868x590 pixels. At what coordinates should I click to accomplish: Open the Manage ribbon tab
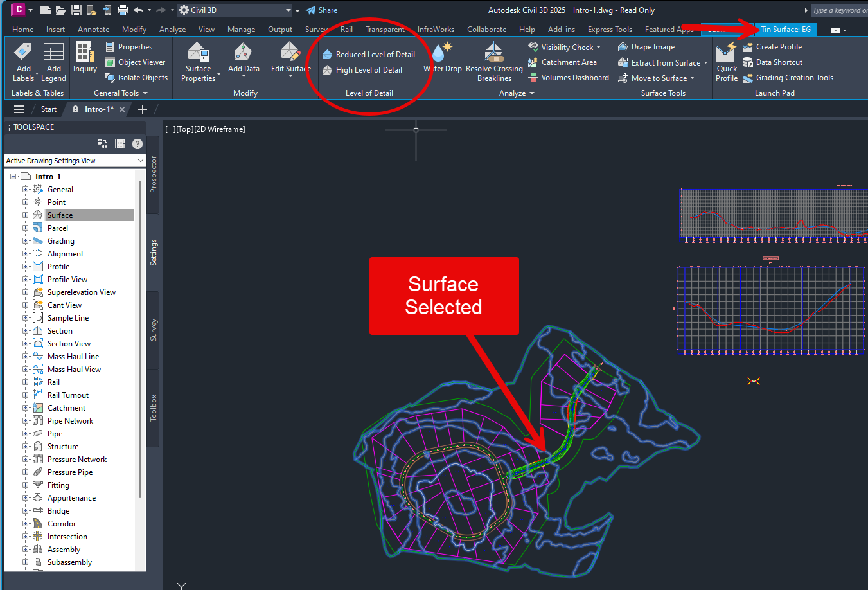point(242,30)
